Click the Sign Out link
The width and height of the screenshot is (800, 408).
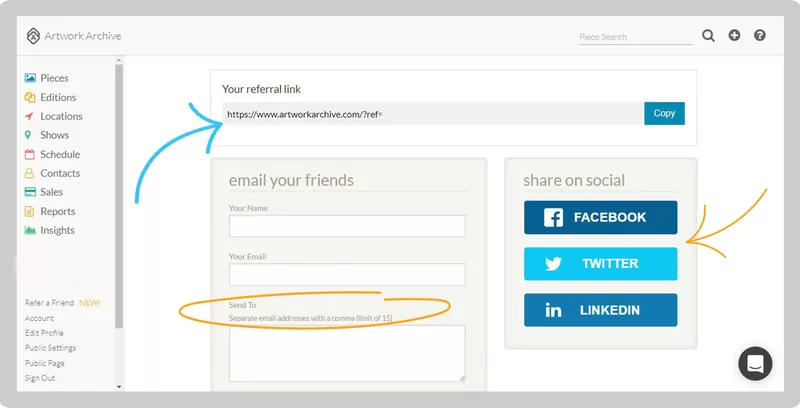pyautogui.click(x=40, y=378)
